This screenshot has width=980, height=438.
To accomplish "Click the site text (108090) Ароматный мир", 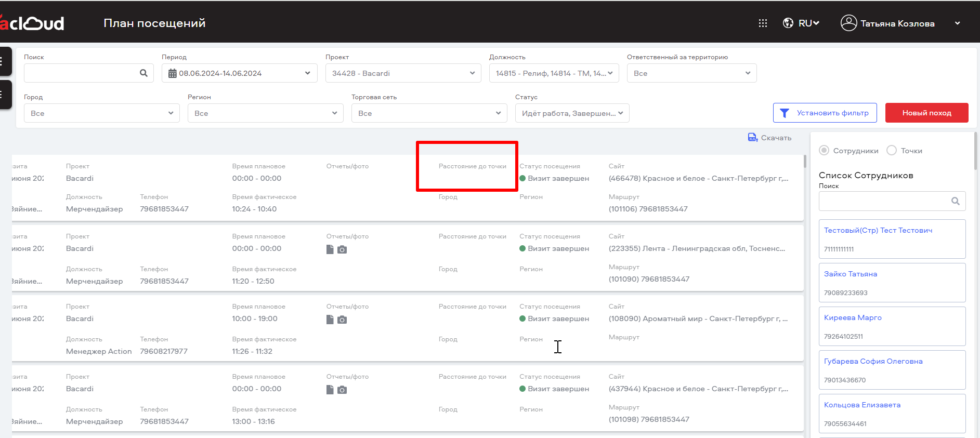I will coord(698,318).
